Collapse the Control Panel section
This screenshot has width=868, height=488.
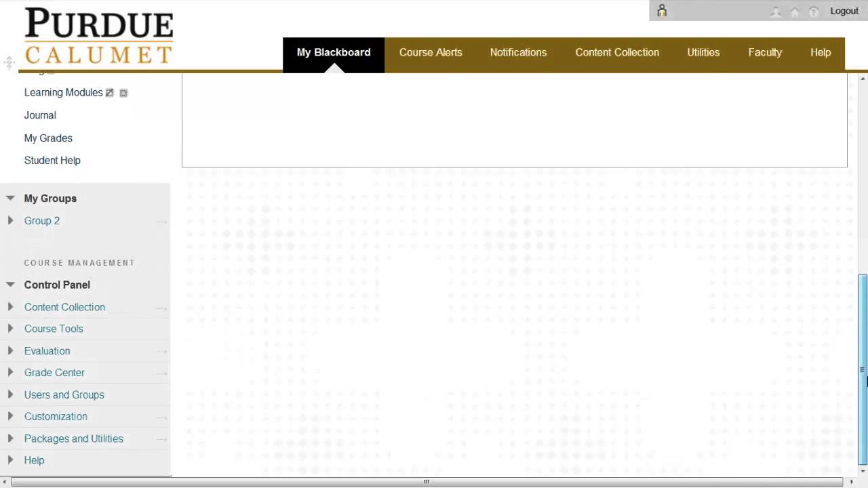(x=10, y=285)
